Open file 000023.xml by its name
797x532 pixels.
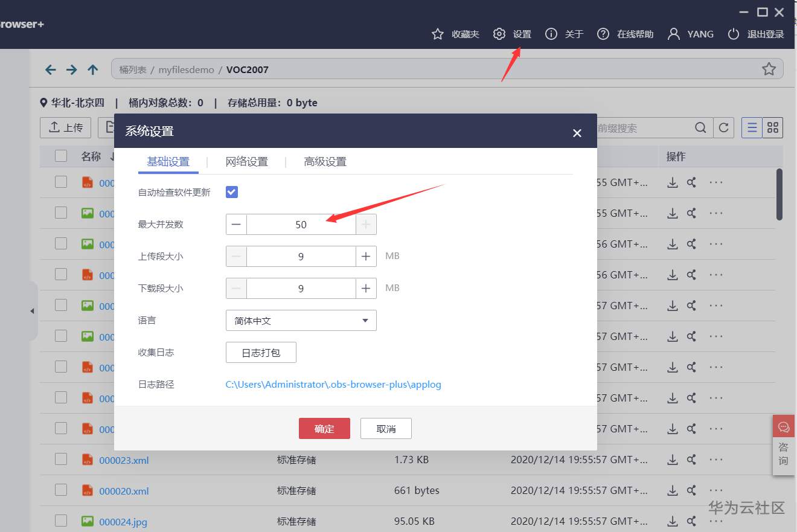click(124, 460)
